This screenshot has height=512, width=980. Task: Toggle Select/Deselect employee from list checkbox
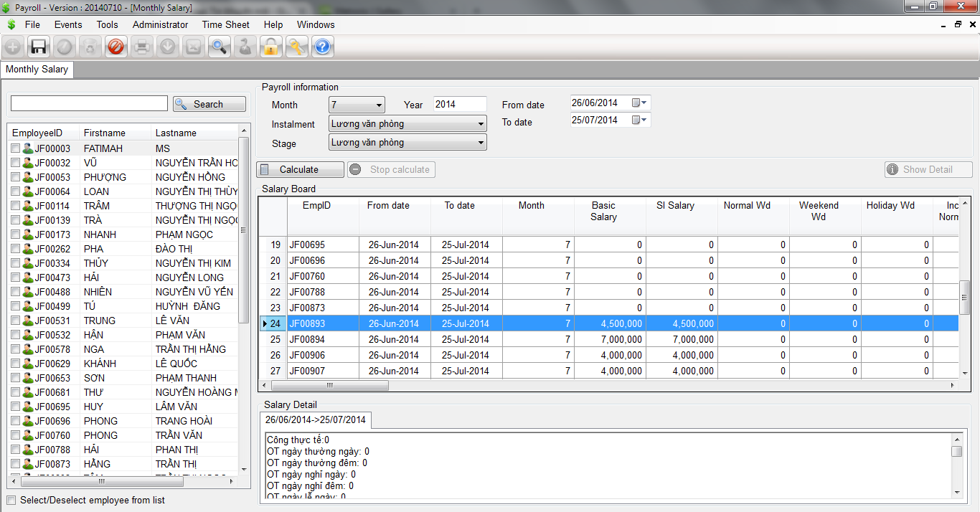click(x=11, y=500)
